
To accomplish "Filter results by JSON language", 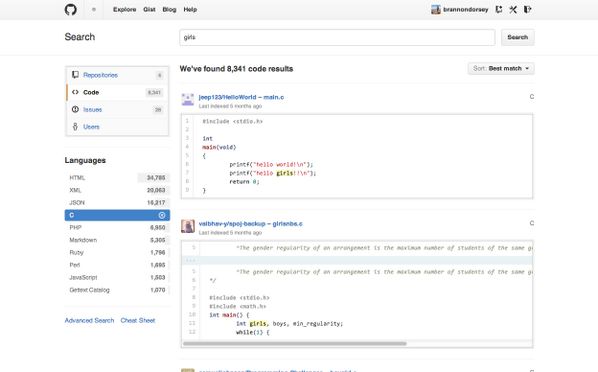I will 117,203.
